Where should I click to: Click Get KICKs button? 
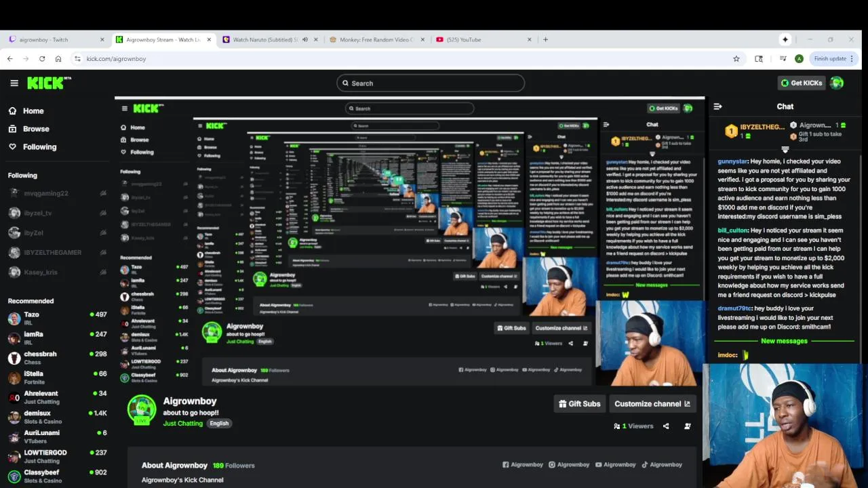(x=801, y=83)
